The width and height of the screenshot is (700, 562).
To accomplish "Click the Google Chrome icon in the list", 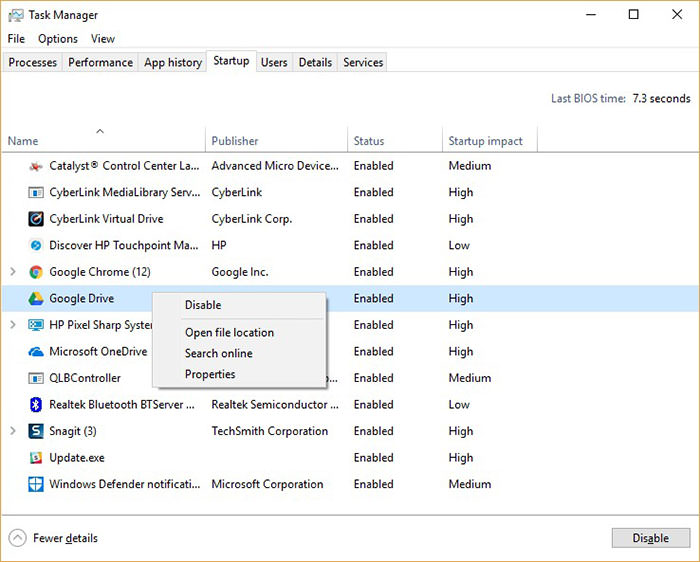I will 36,272.
